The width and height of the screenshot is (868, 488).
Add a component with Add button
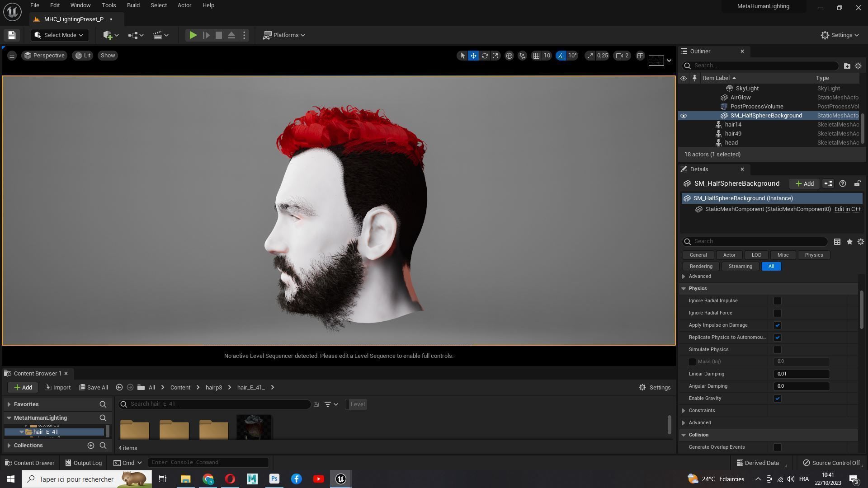tap(805, 183)
